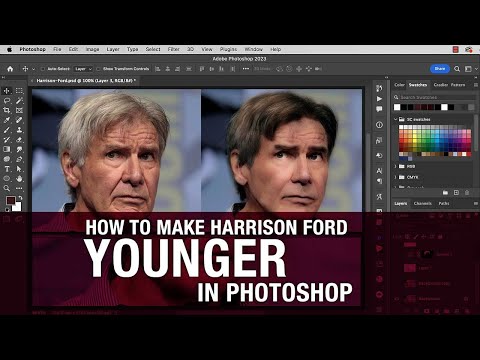
Task: Open the File menu
Action: [x=57, y=49]
